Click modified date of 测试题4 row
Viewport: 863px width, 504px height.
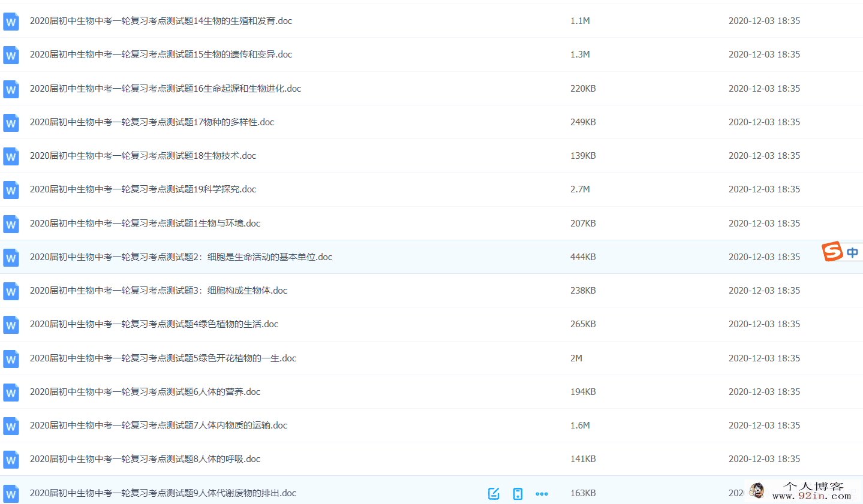[x=764, y=324]
